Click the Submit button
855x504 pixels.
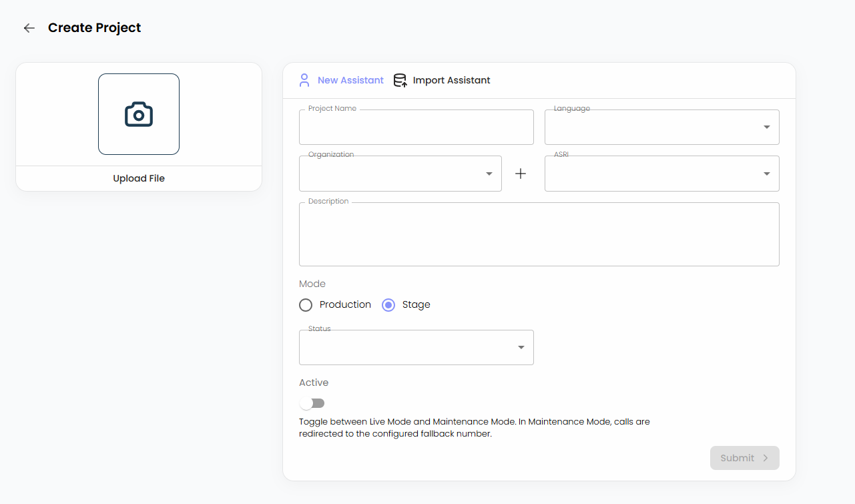pos(745,458)
